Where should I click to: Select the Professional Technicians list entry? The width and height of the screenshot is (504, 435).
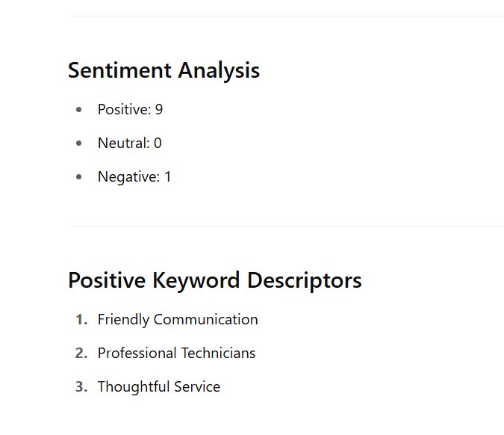coord(176,354)
